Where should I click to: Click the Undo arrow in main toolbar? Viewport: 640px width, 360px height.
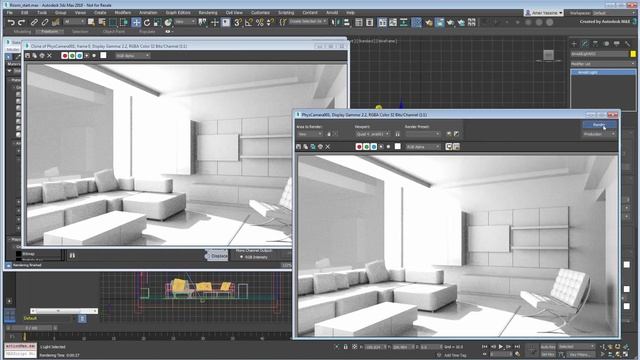coord(11,22)
